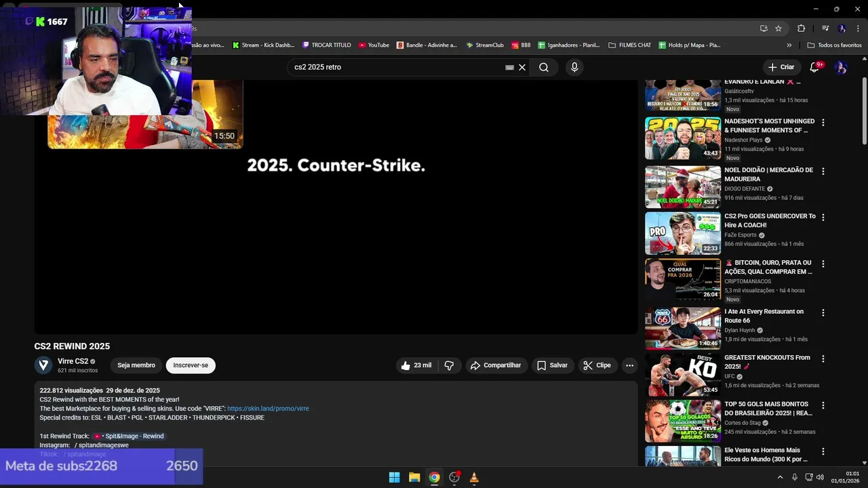Open CS2 Pro GOES UNDERCOVER thumbnail
Viewport: 868px width, 488px height.
(683, 233)
